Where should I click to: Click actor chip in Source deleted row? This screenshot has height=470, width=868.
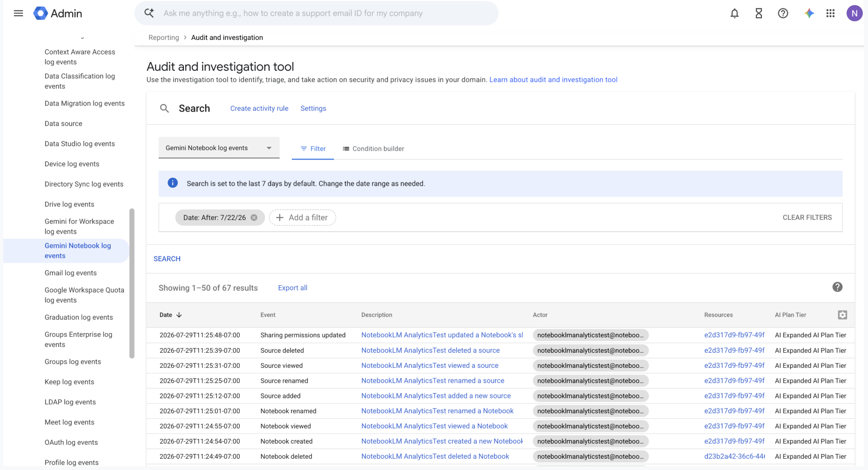click(591, 350)
